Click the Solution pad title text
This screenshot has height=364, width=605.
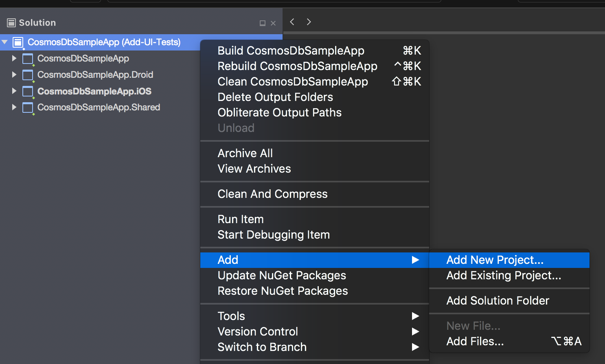[x=37, y=23]
